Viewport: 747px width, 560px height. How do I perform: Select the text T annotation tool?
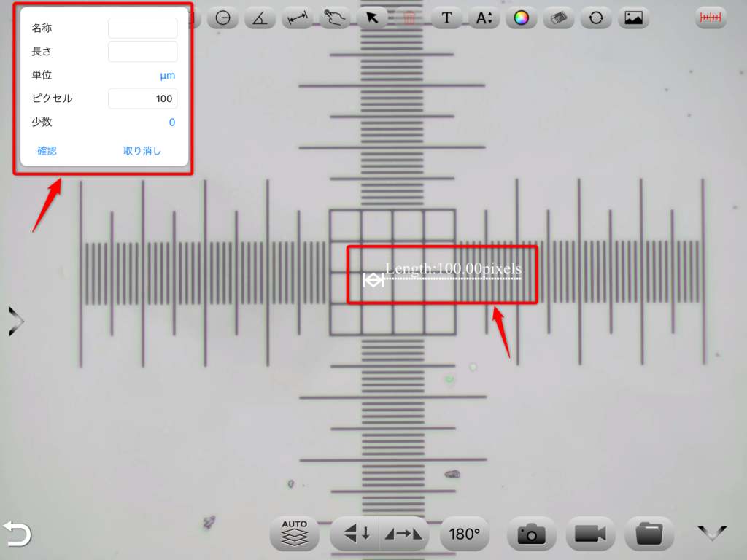point(446,18)
